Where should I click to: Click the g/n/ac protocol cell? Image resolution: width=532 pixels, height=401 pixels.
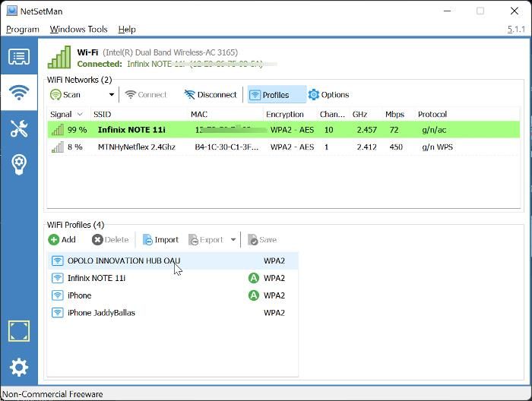pos(434,129)
